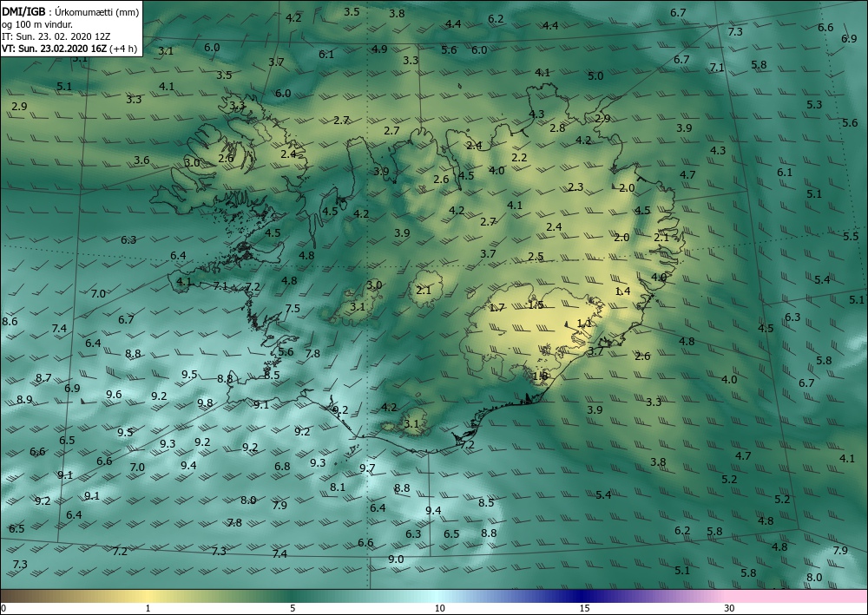Select the 1.4 precipitable water value

tap(622, 291)
